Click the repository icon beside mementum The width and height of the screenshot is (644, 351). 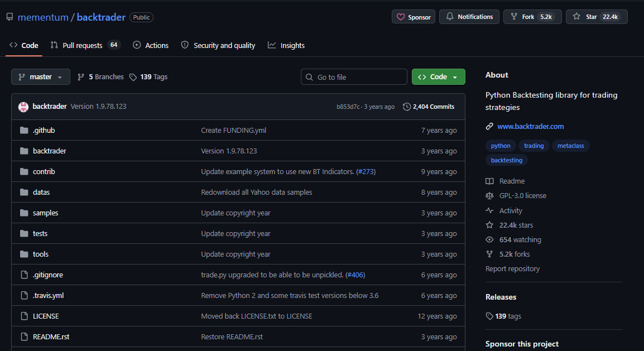(9, 17)
